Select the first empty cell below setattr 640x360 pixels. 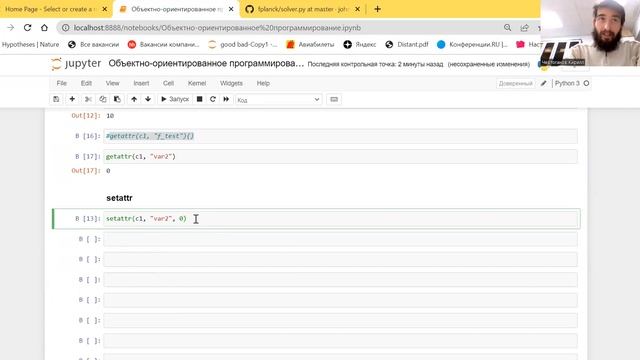[x=340, y=239]
